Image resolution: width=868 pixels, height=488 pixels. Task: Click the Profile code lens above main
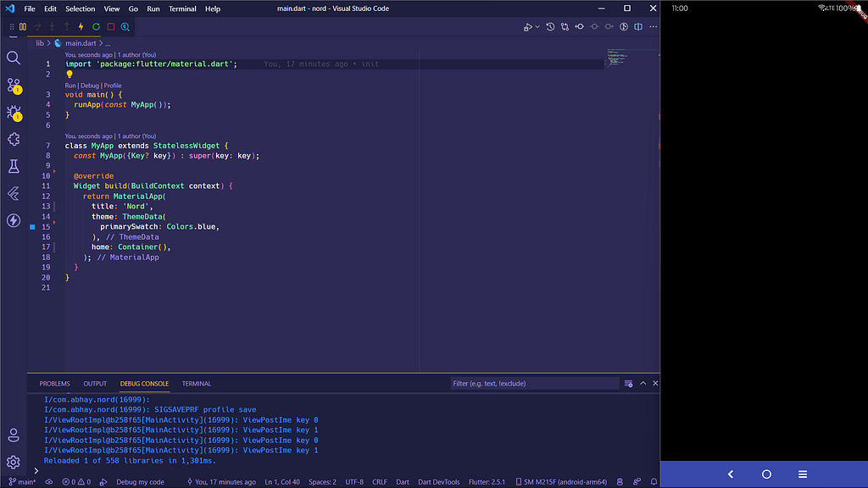point(113,86)
